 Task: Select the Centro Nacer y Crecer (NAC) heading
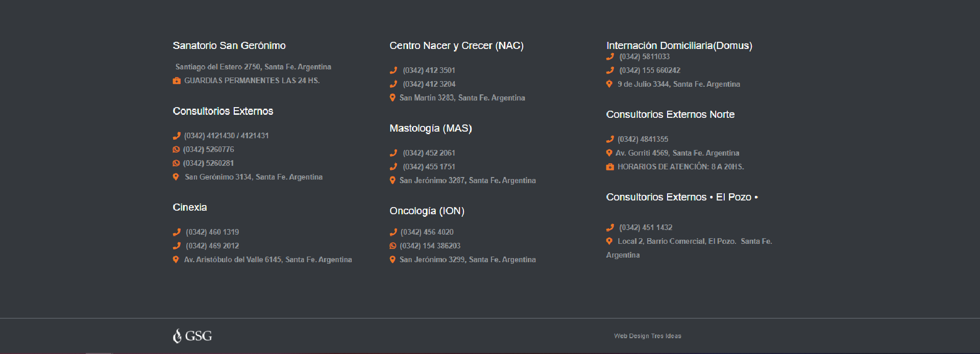pyautogui.click(x=457, y=45)
